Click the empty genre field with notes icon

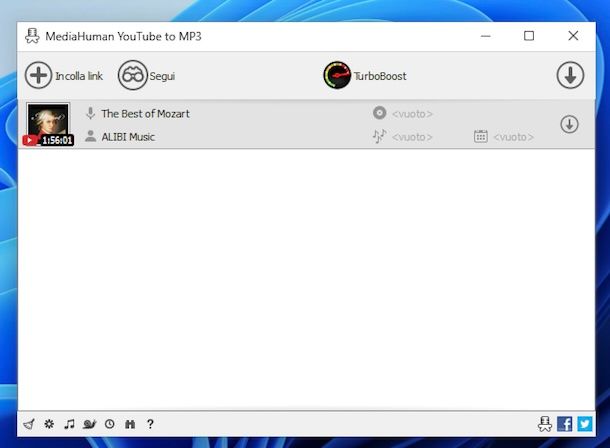pyautogui.click(x=412, y=137)
